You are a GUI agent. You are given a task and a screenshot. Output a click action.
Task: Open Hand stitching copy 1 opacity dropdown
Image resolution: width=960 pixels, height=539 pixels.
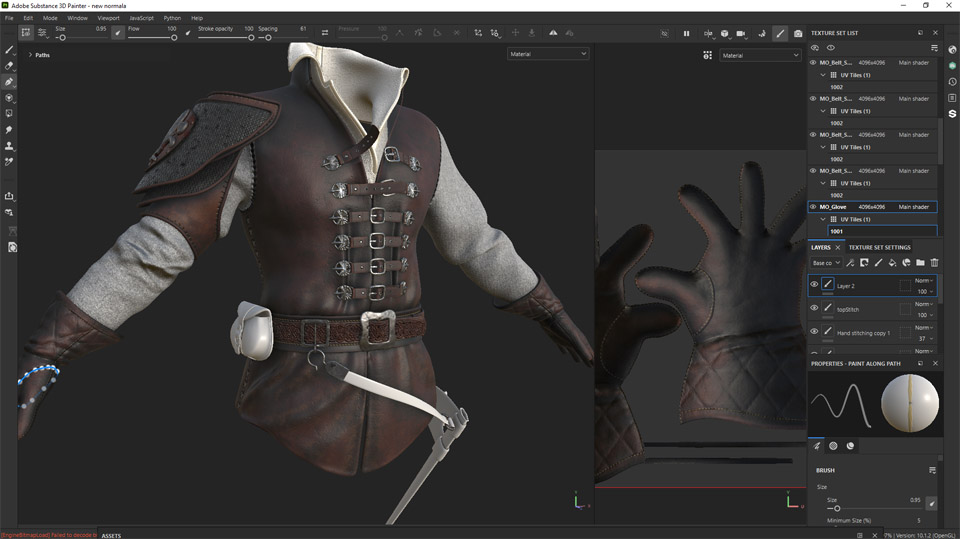pyautogui.click(x=925, y=339)
